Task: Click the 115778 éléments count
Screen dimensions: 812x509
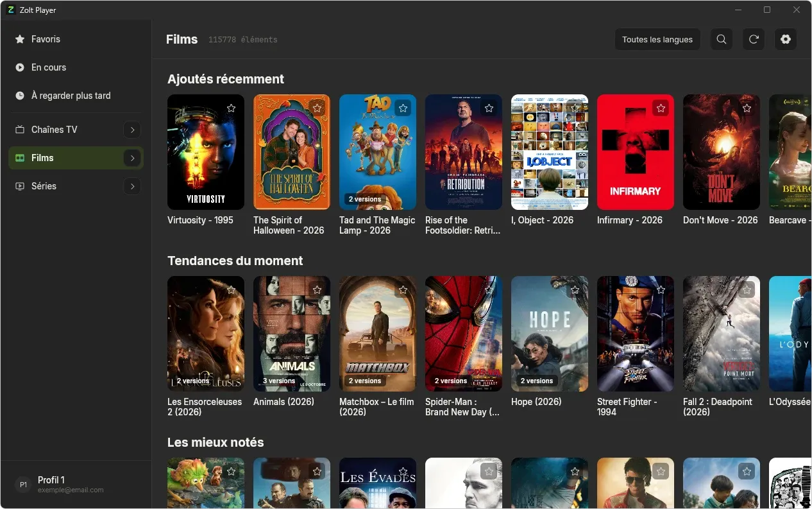Action: click(x=243, y=40)
